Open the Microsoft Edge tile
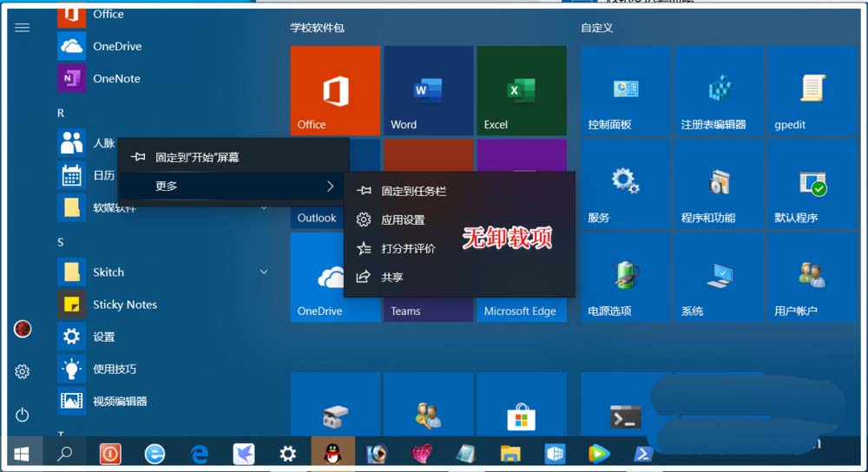The image size is (868, 472). [522, 310]
